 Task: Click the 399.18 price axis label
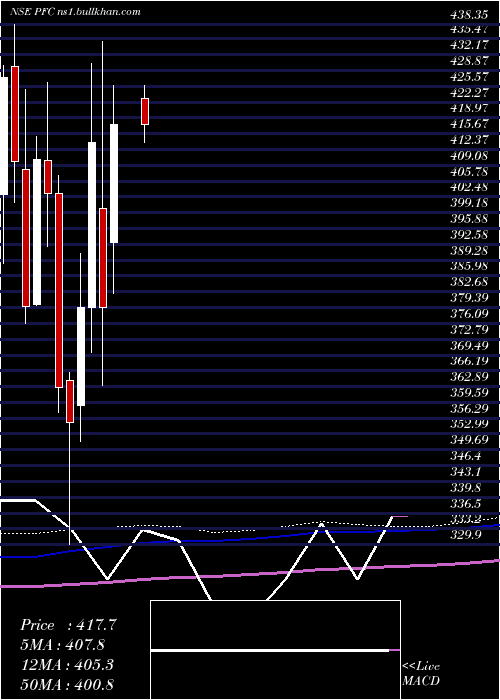(471, 203)
